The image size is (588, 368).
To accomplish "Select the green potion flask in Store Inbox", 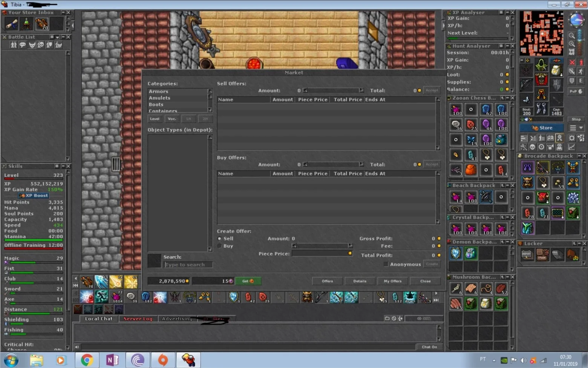I will point(26,24).
